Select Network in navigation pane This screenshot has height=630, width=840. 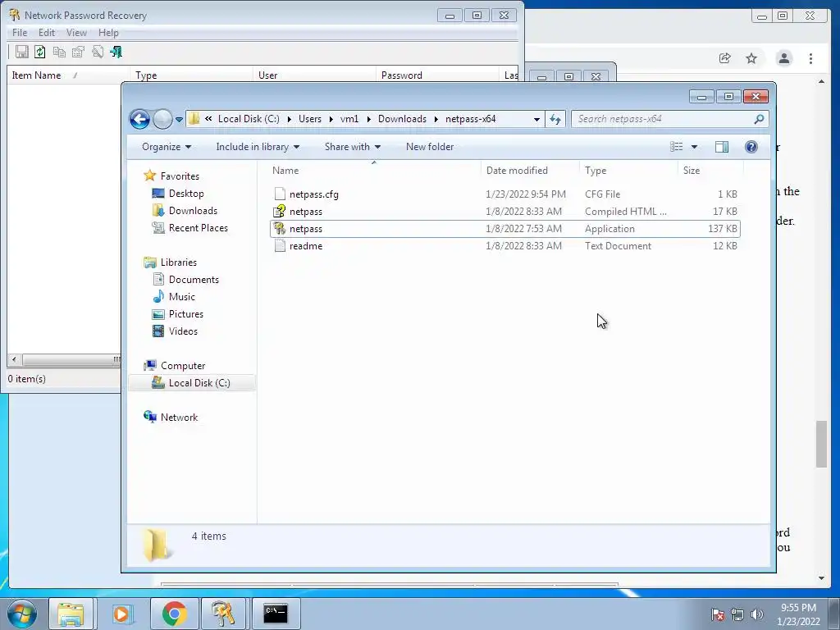click(x=179, y=418)
